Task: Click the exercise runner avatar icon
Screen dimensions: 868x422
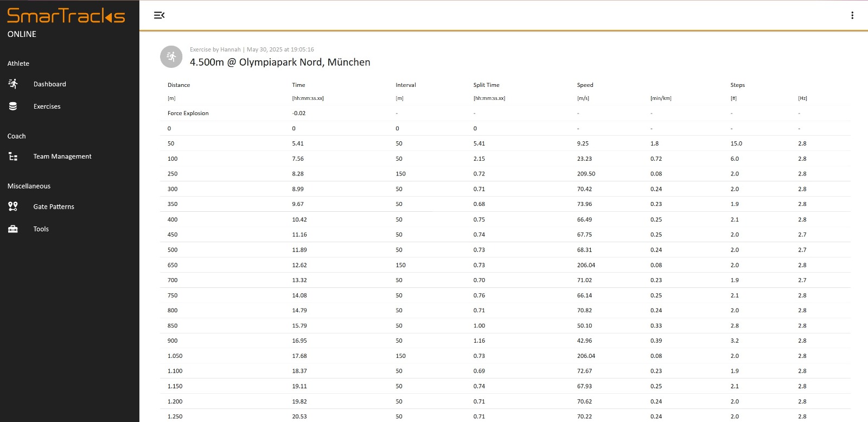Action: (x=171, y=56)
